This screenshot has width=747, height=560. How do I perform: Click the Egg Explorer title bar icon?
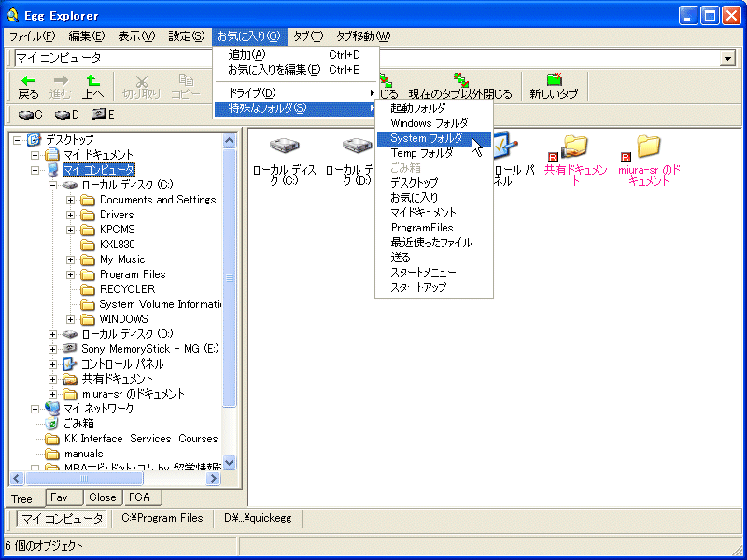(x=13, y=15)
